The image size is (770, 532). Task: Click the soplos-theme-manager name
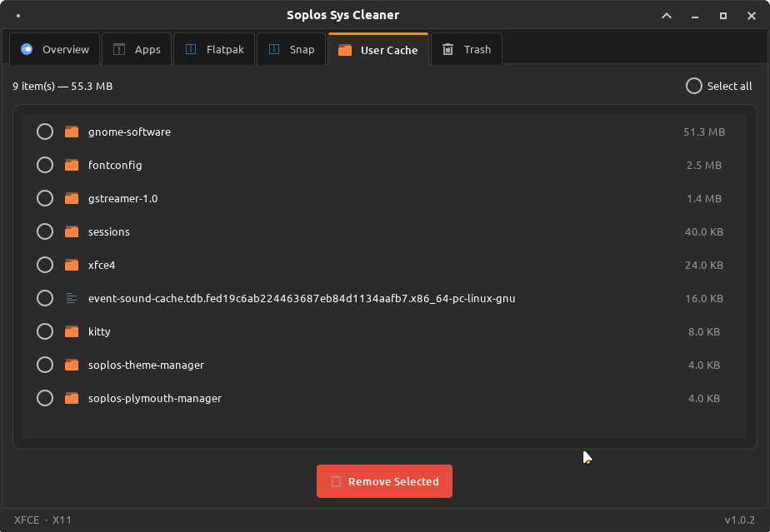[x=146, y=365]
